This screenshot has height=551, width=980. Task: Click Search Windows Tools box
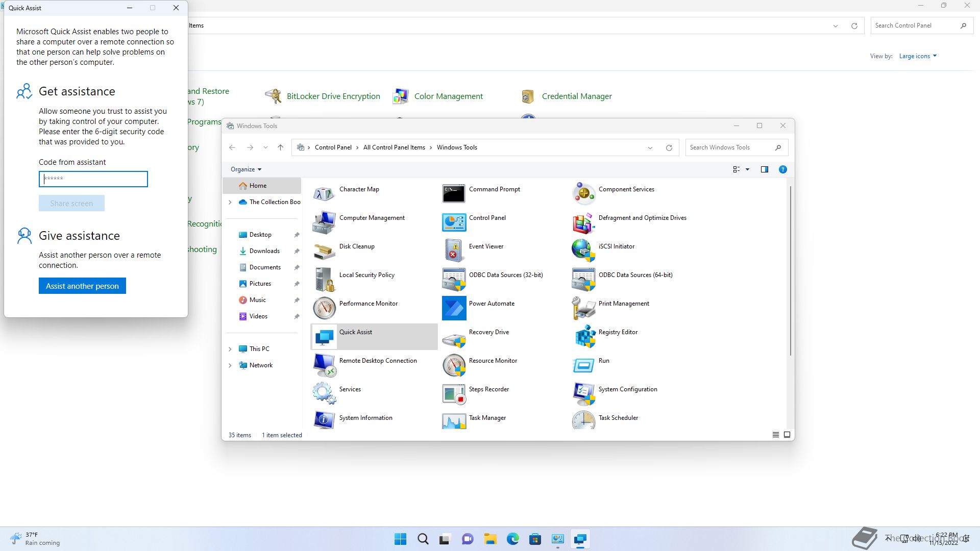tap(737, 147)
